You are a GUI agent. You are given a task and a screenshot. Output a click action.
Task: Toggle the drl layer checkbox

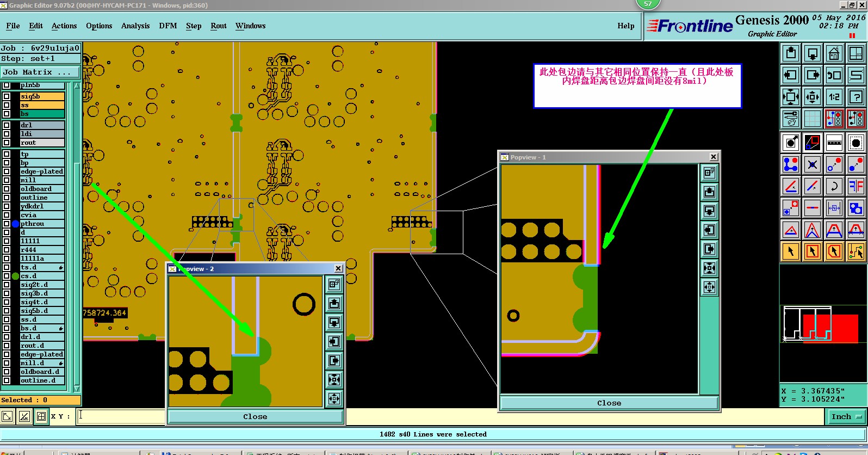(x=7, y=125)
